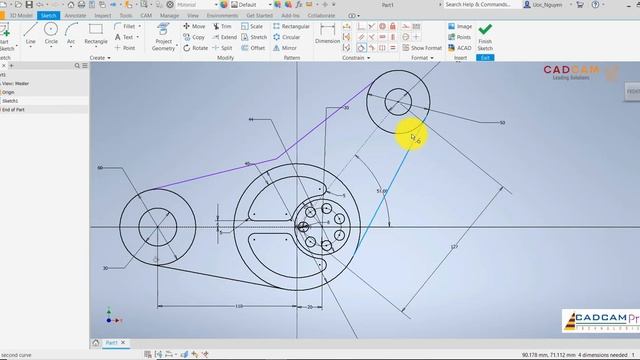Click the Text tool
Viewport: 640px width, 360px height.
(x=124, y=37)
